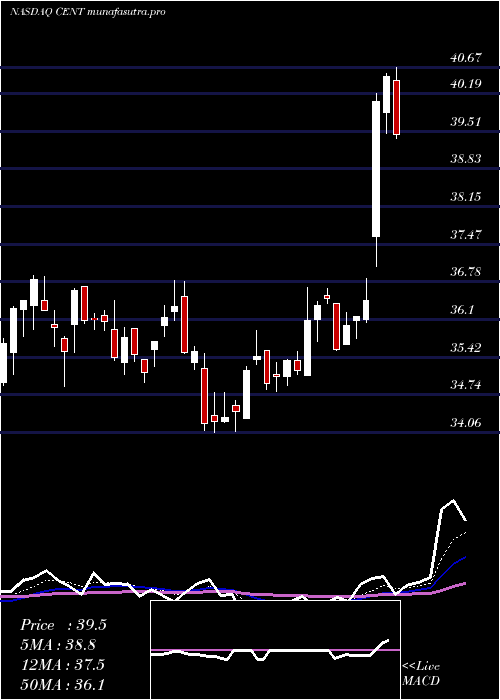This screenshot has height=700, width=500.
Task: Click the 50MA : 36.1 value
Action: click(63, 684)
